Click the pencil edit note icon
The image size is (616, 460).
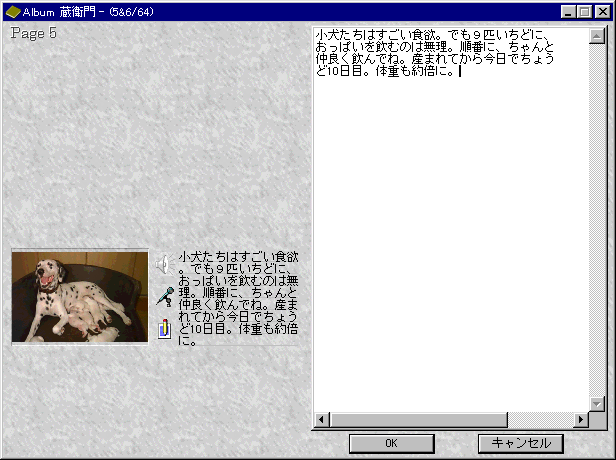pos(165,328)
